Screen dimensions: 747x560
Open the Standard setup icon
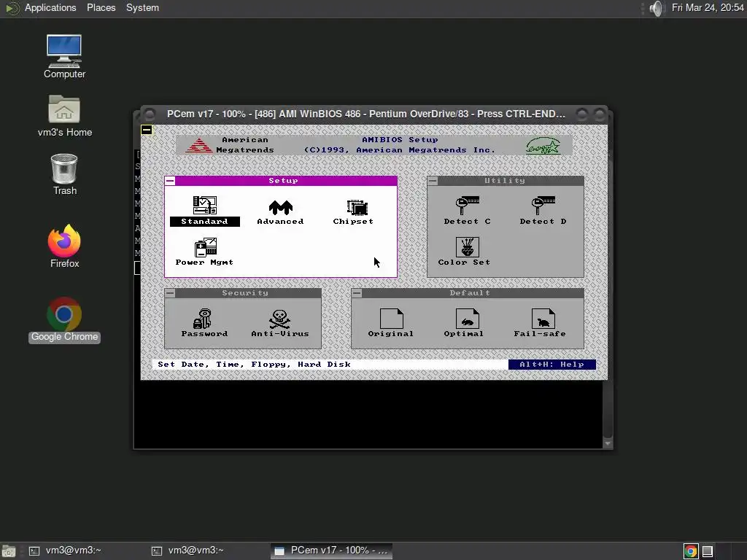click(205, 211)
